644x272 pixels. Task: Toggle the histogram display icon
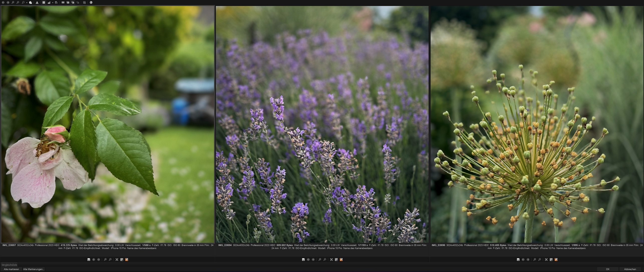(49, 3)
